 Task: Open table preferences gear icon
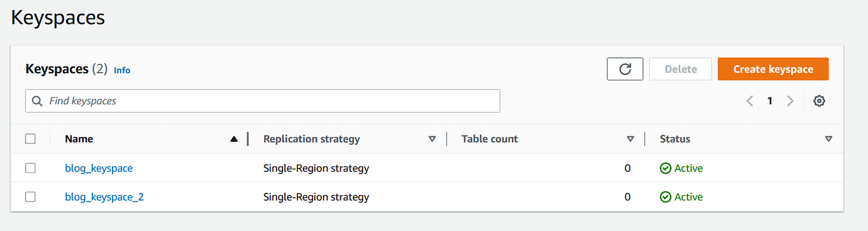819,101
